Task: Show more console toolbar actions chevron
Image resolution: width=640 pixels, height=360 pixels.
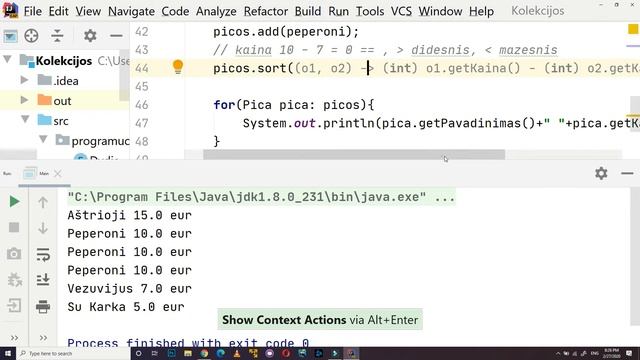Action: tap(43, 338)
